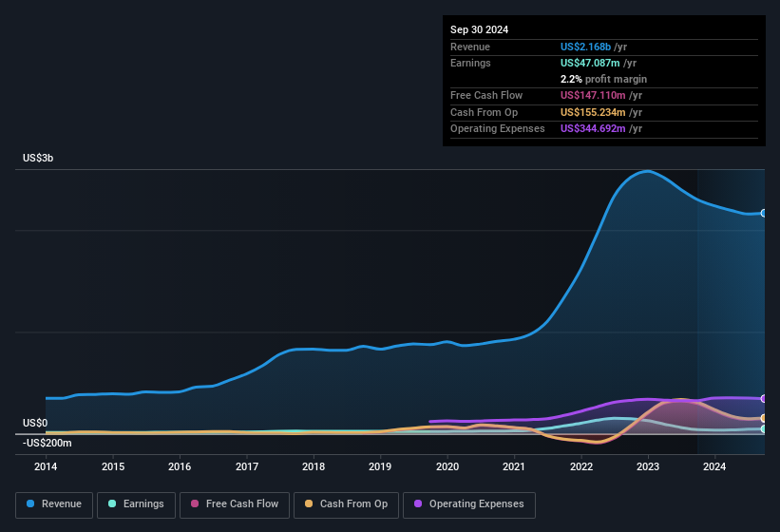Click the 2023 x-axis label
Image resolution: width=780 pixels, height=532 pixels.
(x=648, y=466)
